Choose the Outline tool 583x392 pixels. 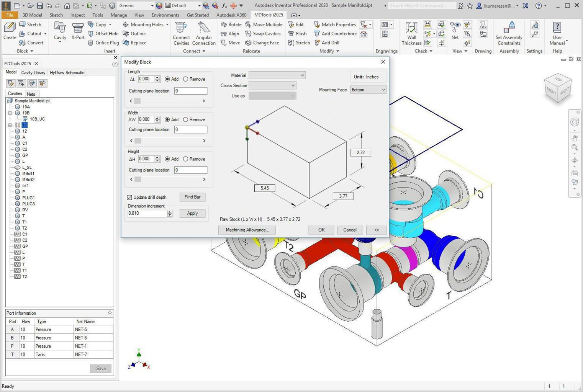(134, 34)
